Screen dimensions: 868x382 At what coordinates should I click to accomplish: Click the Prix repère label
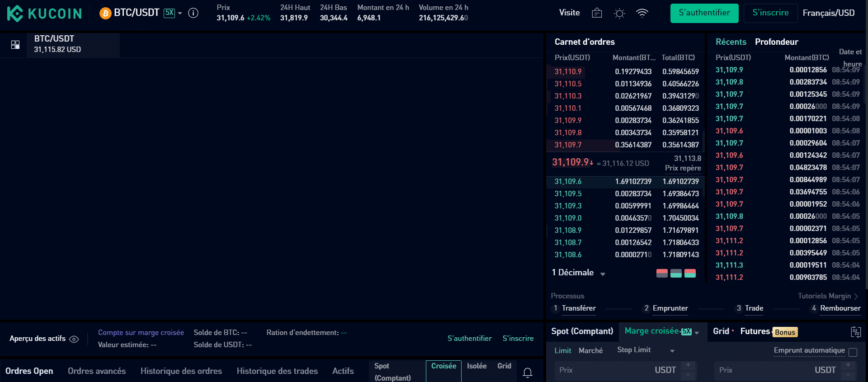[683, 168]
